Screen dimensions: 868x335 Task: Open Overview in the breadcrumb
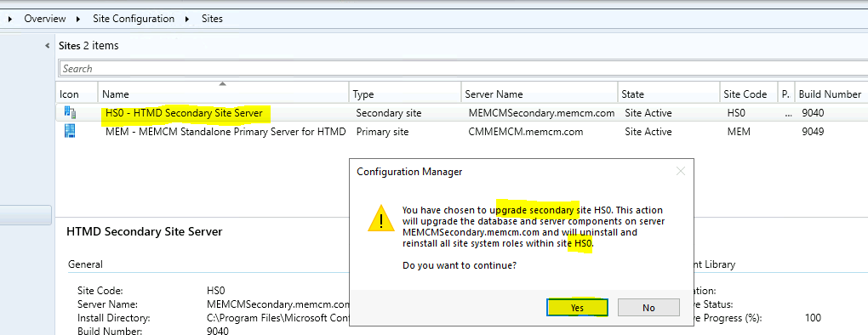45,19
